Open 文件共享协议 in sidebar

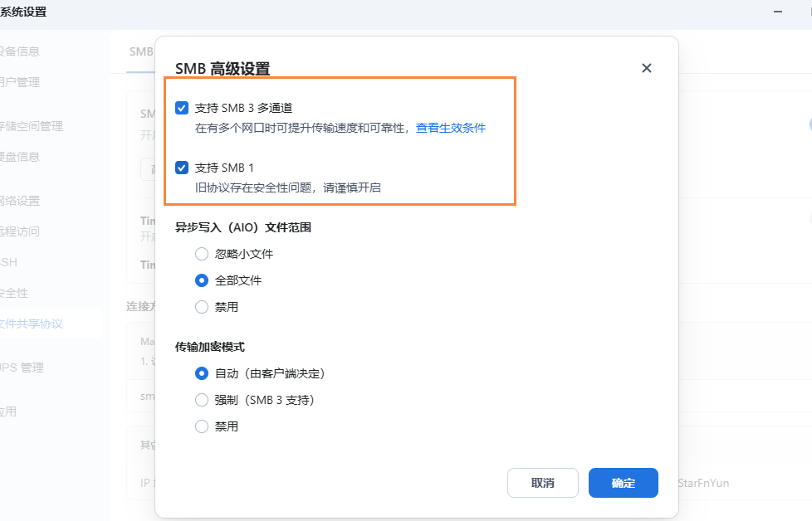coord(31,324)
